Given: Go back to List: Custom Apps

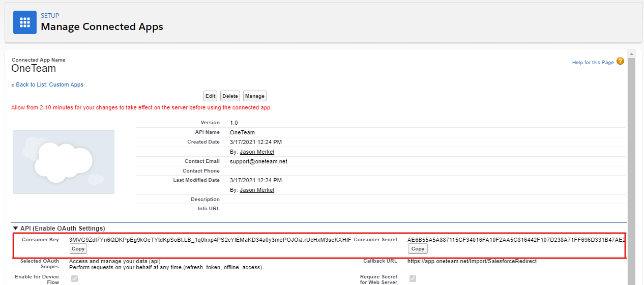Looking at the screenshot, I should (47, 84).
